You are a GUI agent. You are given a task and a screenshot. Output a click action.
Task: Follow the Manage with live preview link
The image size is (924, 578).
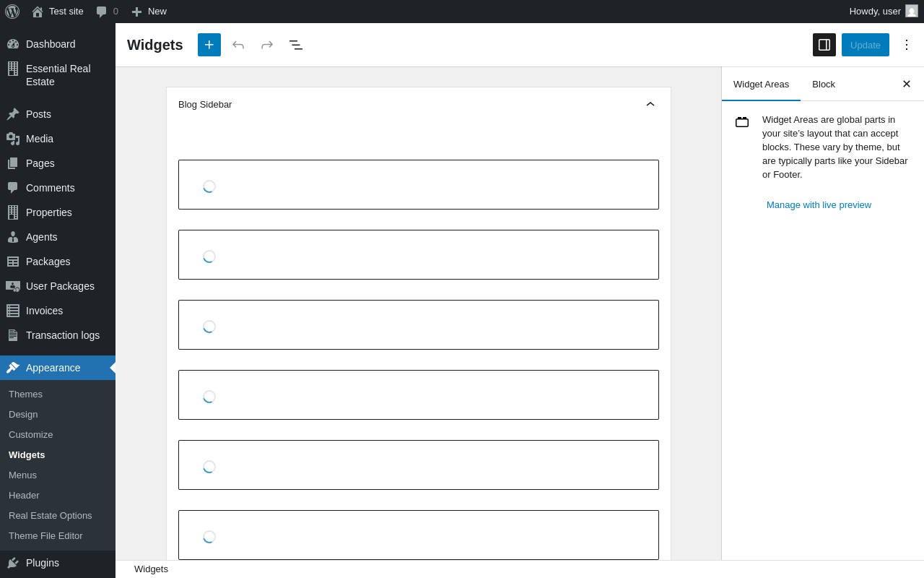(819, 205)
